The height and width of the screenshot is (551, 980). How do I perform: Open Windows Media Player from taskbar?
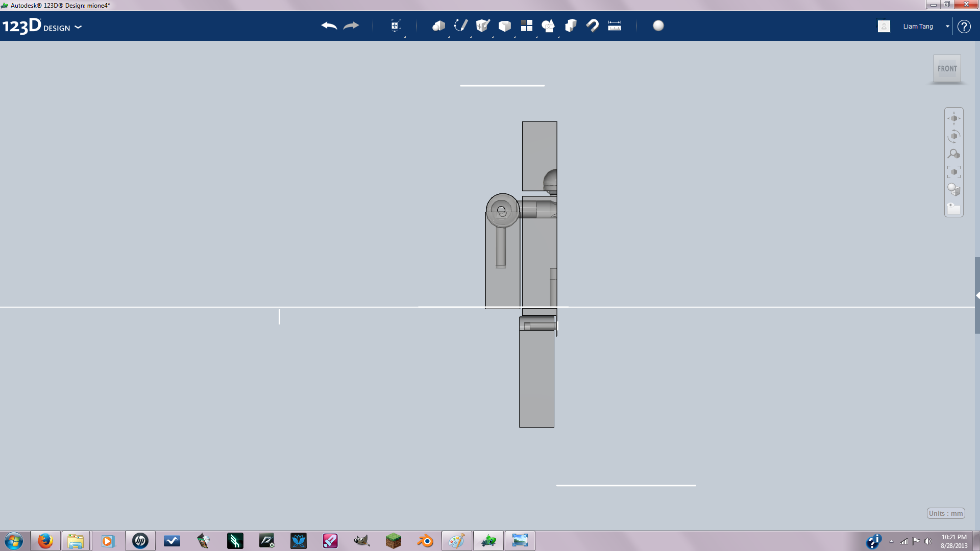click(x=108, y=541)
